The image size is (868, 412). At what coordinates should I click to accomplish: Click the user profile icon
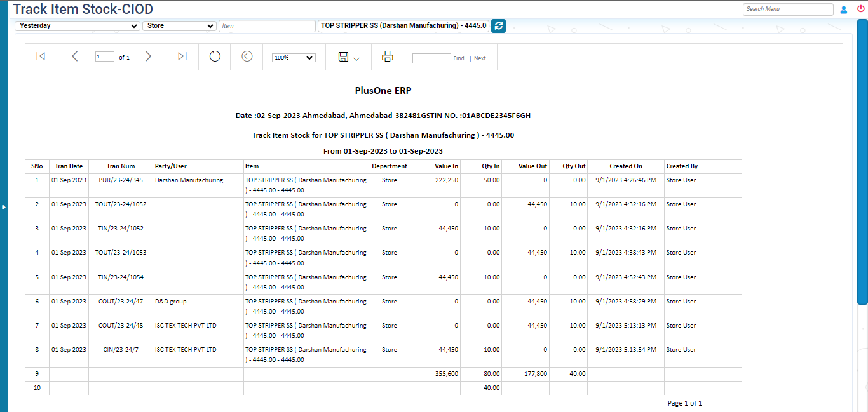(x=844, y=10)
